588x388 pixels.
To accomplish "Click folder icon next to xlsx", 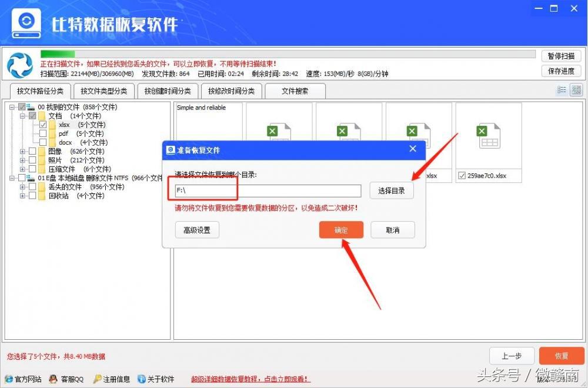I will [52, 125].
